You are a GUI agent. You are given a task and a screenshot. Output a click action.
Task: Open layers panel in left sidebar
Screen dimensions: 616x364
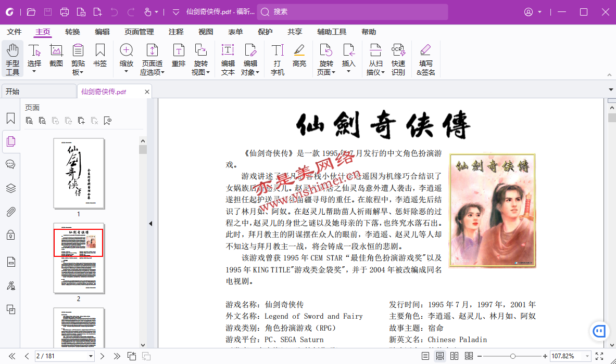point(10,188)
